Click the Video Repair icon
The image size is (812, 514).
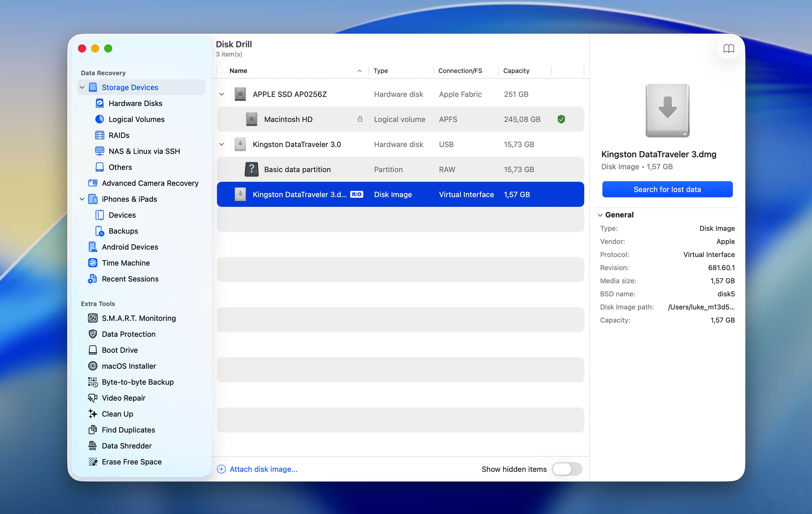[93, 398]
